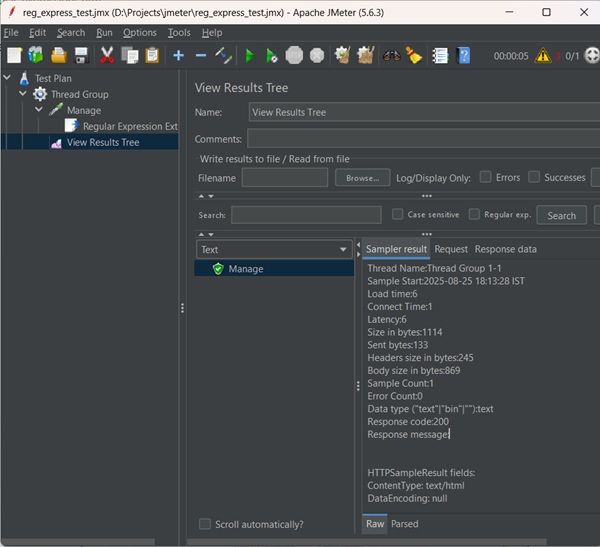This screenshot has height=547, width=600.
Task: Click the Test Plan flask icon
Action: tap(24, 78)
